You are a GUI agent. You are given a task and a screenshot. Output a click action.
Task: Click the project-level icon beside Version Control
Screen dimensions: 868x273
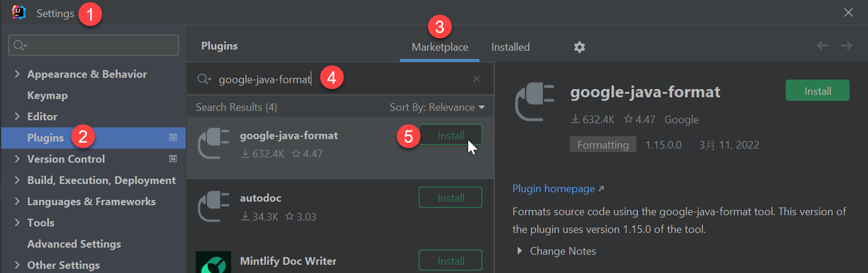coord(173,159)
